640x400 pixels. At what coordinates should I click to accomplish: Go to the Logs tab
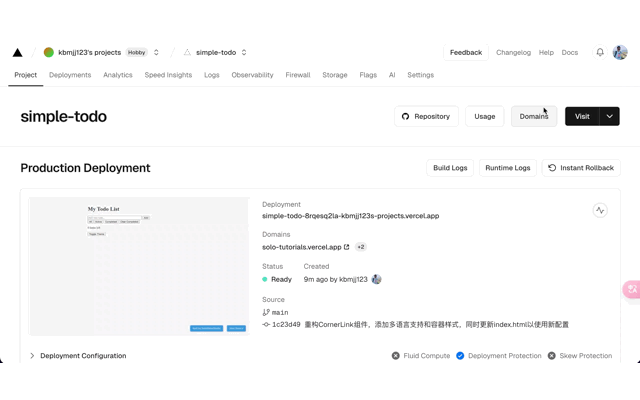point(211,75)
